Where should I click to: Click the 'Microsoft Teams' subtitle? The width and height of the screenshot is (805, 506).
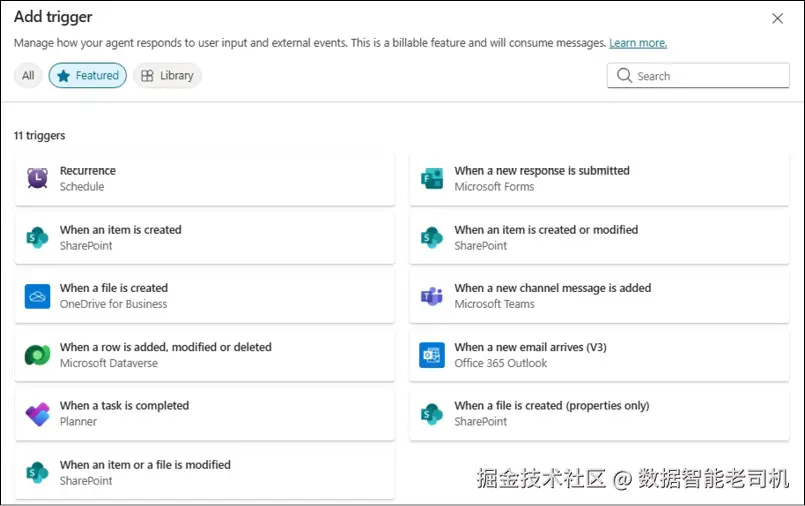click(494, 304)
